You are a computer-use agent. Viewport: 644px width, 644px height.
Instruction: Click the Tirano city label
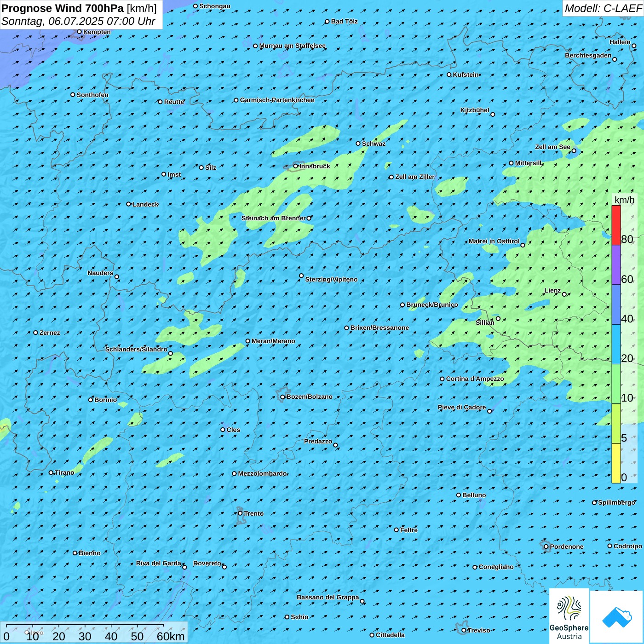coord(64,472)
